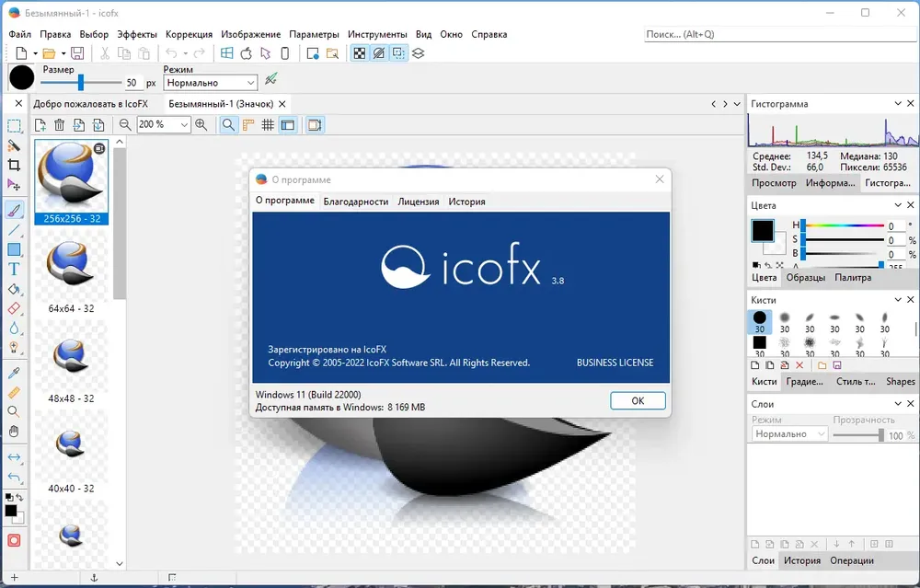920x588 pixels.
Task: Open the Эффекты menu
Action: 137,34
